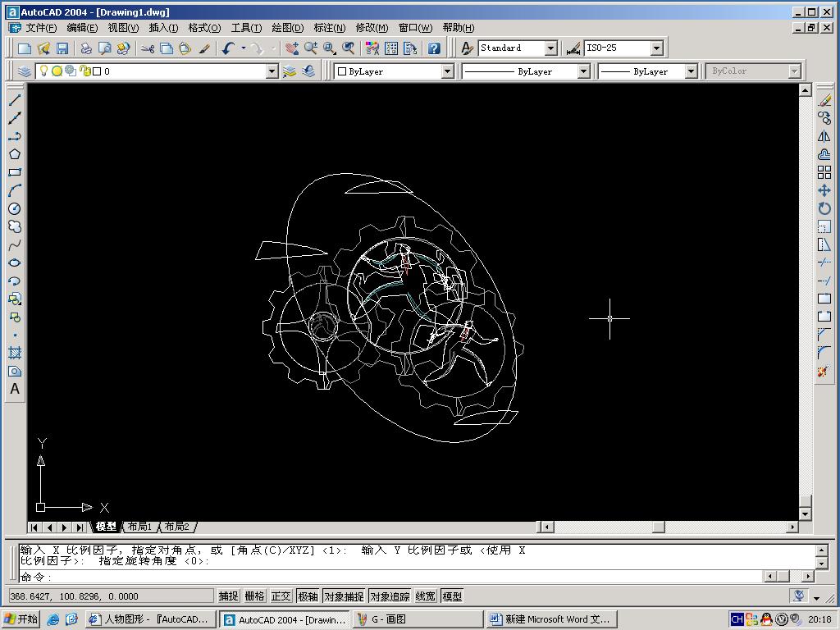Screen dimensions: 840x630
Task: Select the Array modify tool
Action: point(824,172)
